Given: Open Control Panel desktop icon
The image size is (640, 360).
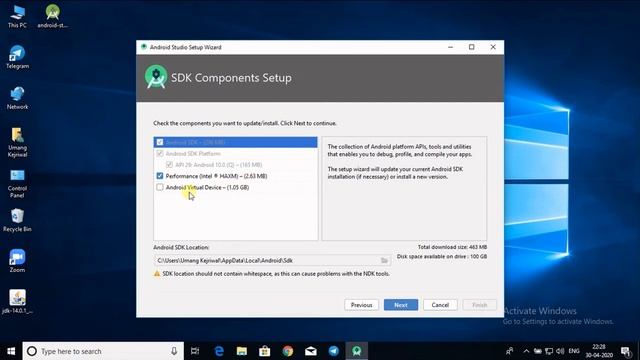Looking at the screenshot, I should click(17, 183).
